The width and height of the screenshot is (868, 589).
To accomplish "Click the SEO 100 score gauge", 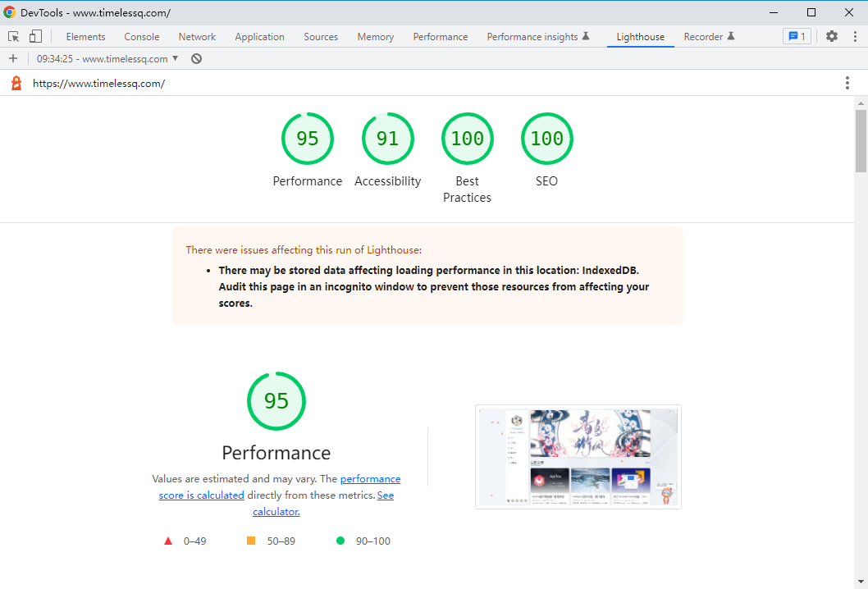I will click(x=547, y=139).
